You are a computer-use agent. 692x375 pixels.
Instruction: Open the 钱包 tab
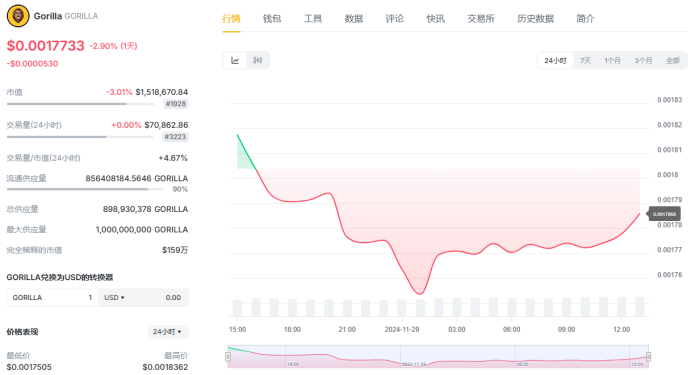(272, 19)
